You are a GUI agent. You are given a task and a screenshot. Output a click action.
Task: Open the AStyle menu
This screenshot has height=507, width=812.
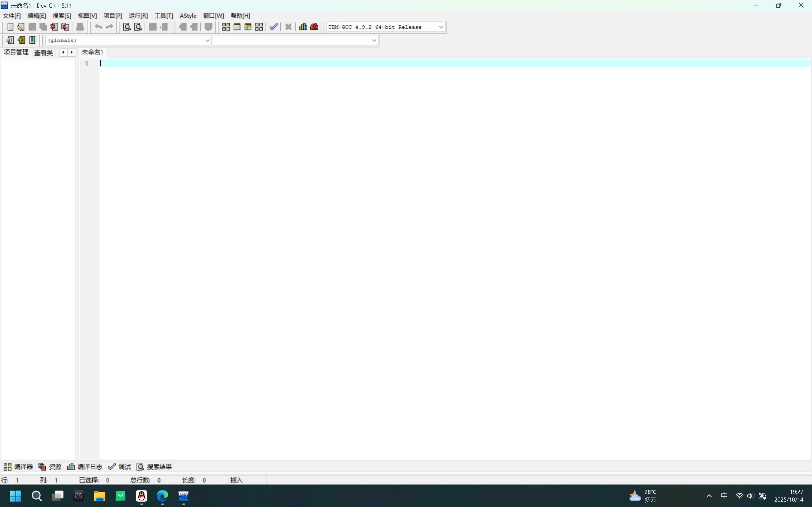point(188,16)
